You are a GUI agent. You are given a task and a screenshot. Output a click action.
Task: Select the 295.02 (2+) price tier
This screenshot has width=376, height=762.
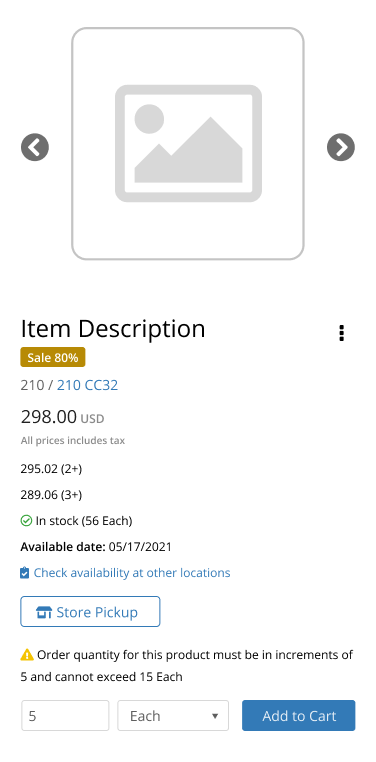(51, 469)
